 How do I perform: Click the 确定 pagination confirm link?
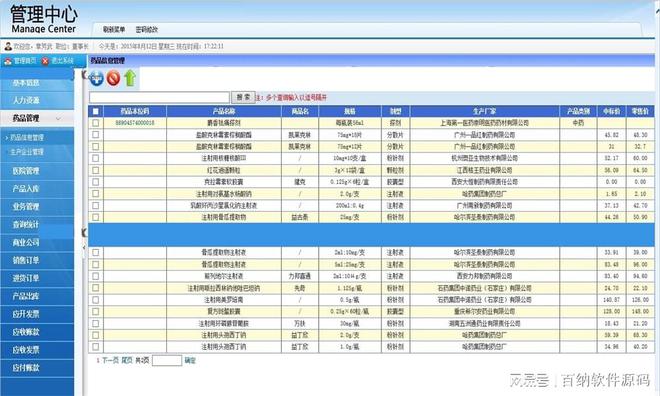click(190, 360)
